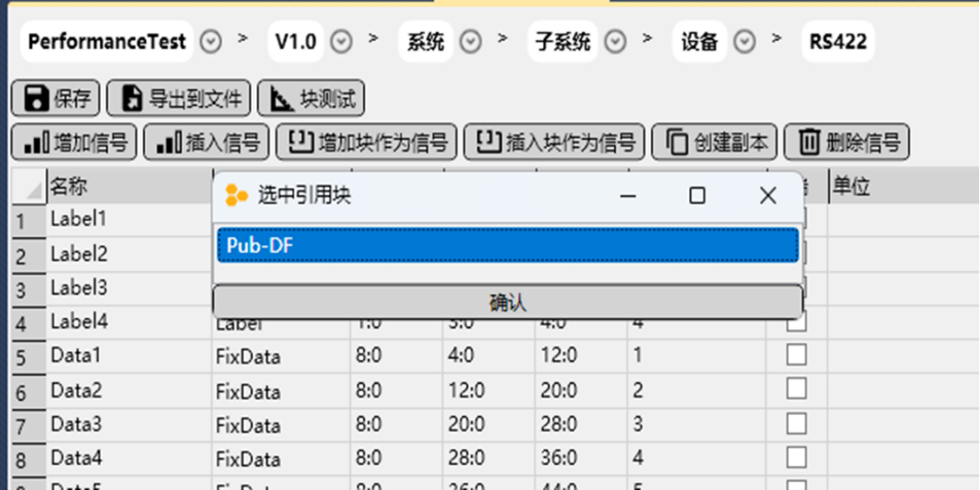Check the box in the Data4 row
Image resolution: width=980 pixels, height=490 pixels.
pos(796,457)
